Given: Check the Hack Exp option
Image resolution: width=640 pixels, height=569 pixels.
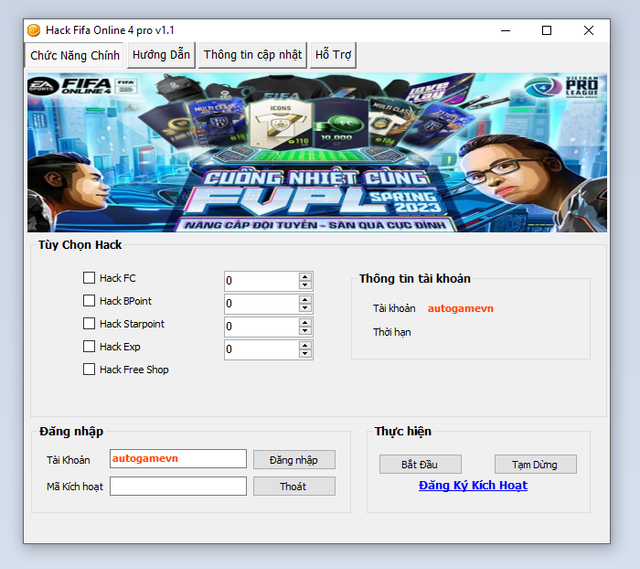Looking at the screenshot, I should [x=89, y=347].
